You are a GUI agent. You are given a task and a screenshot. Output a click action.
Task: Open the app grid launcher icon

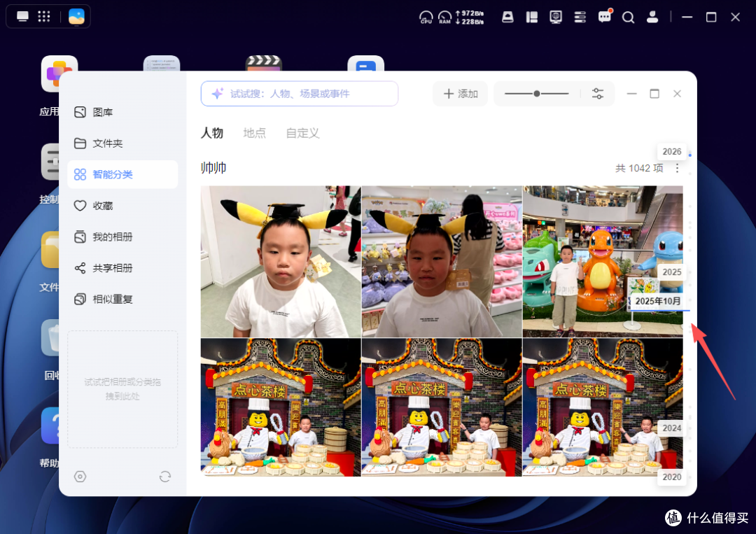tap(44, 17)
